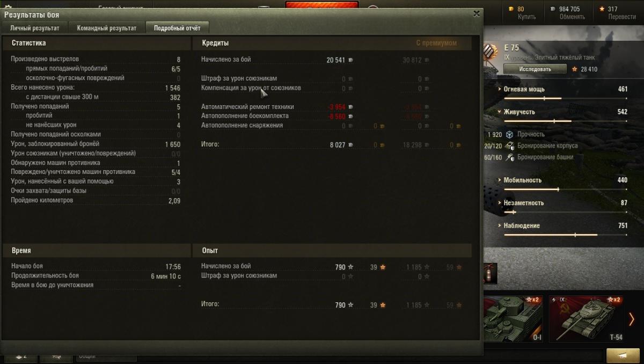This screenshot has width=644, height=364.
Task: Expand the Незаметность parameter group
Action: point(521,203)
